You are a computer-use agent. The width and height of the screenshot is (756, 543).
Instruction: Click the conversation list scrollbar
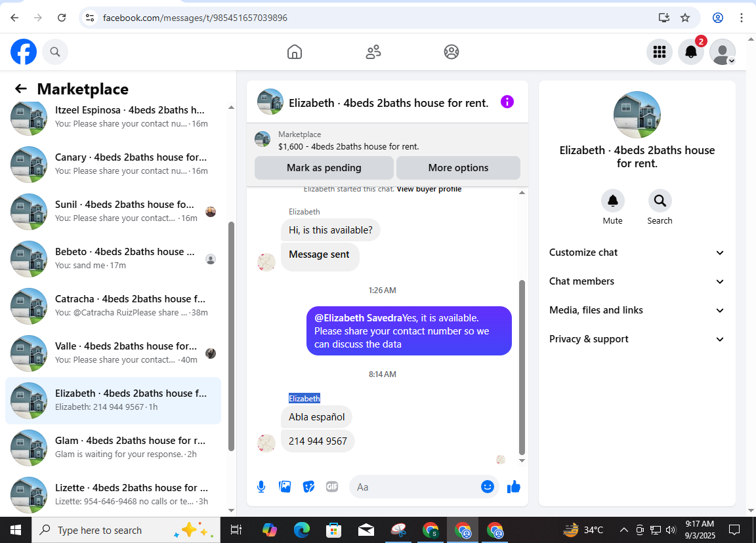231,336
